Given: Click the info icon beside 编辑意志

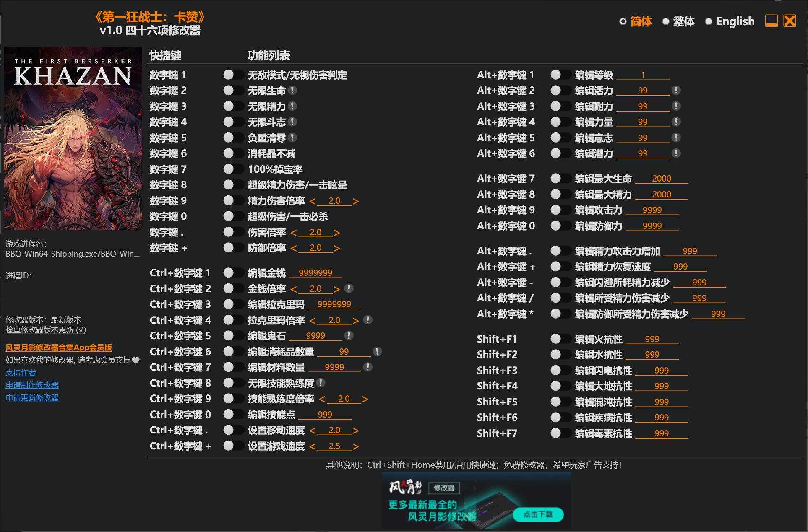Looking at the screenshot, I should click(676, 138).
